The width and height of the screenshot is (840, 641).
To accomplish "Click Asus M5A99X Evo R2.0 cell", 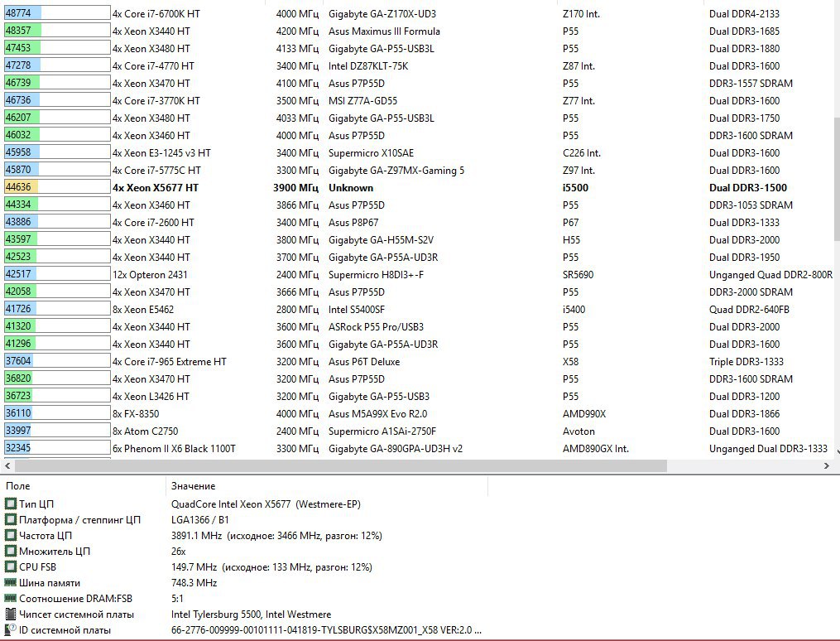I will click(x=377, y=414).
